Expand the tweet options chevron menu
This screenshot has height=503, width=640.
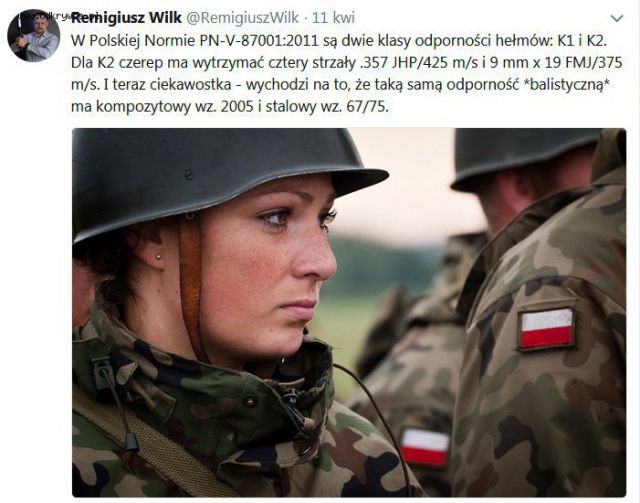coord(617,18)
